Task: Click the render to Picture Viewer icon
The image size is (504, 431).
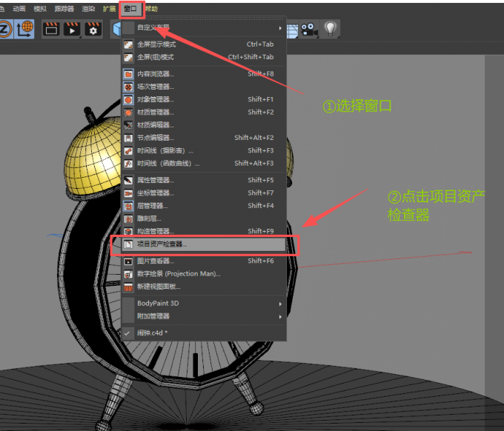Action: click(72, 29)
